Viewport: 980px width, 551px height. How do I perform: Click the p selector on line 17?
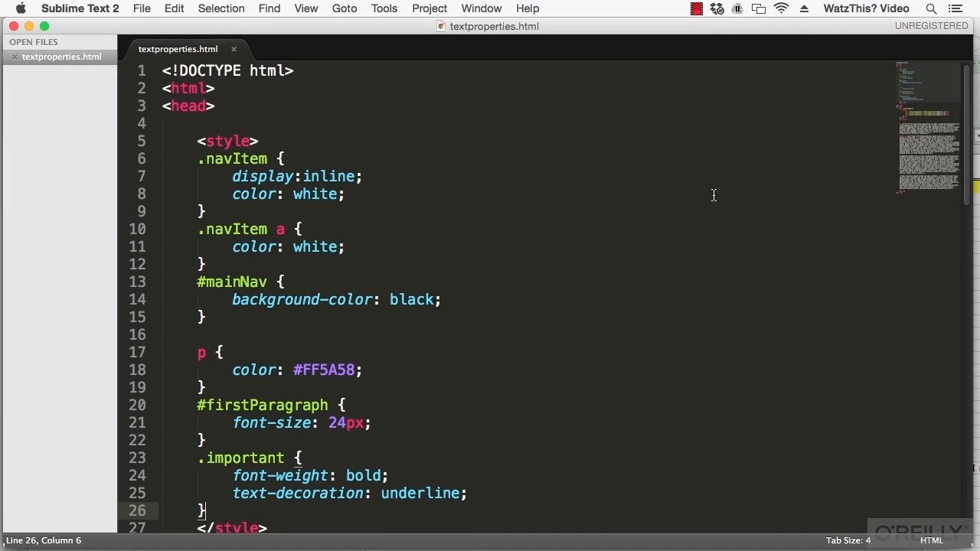[201, 353]
